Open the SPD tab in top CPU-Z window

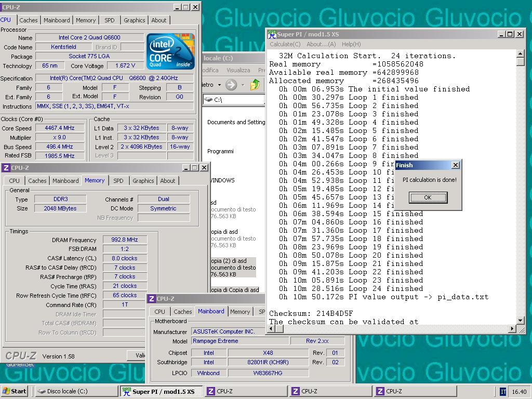tap(109, 20)
